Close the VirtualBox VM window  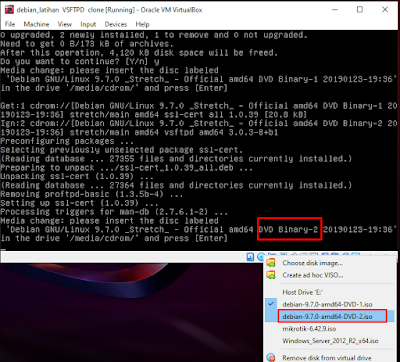[x=385, y=10]
